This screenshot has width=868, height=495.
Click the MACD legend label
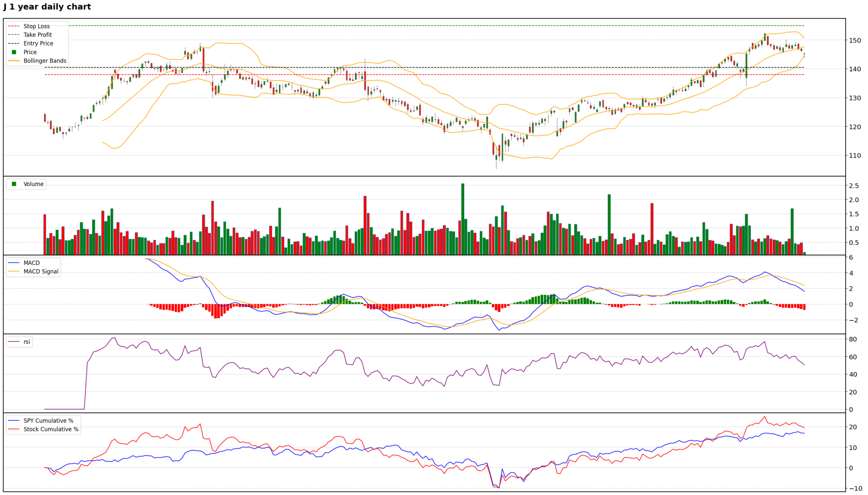31,263
